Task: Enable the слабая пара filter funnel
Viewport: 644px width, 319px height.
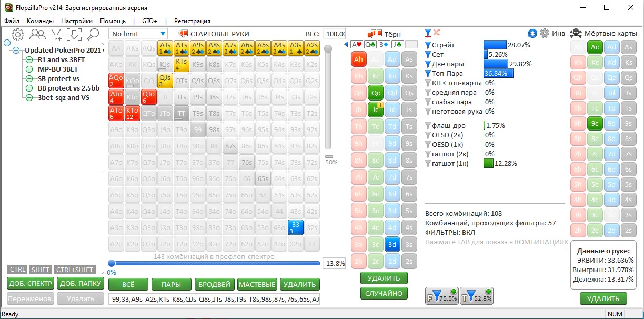Action: point(428,102)
